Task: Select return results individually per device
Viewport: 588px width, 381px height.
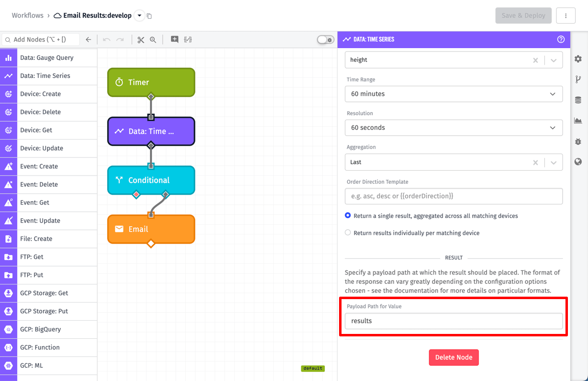Action: point(348,233)
